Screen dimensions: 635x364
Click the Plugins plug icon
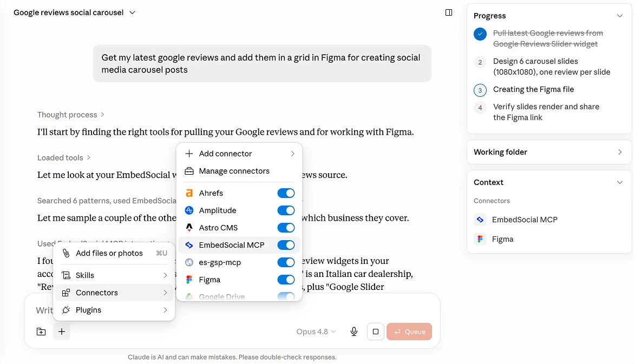click(x=66, y=310)
